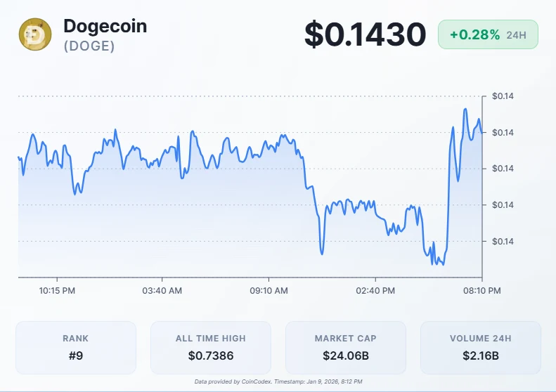Click the 03:40 AM time axis label
The image size is (556, 392).
(162, 290)
